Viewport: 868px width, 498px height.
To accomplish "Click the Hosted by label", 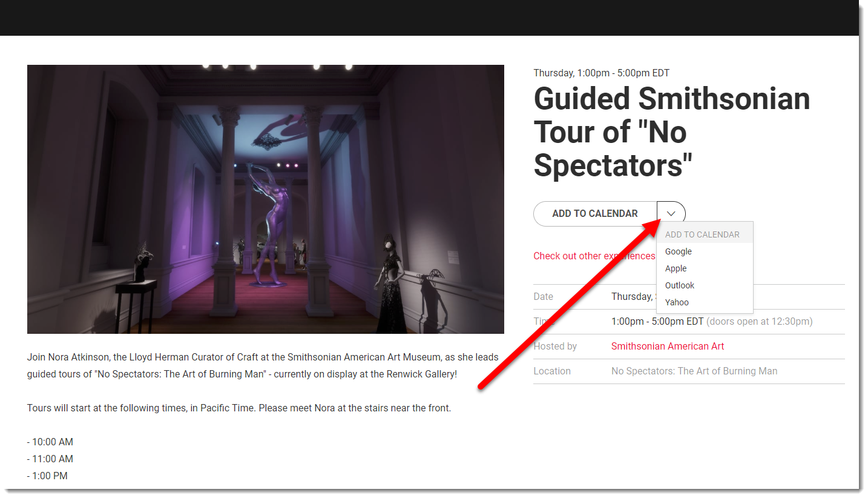I will tap(555, 347).
